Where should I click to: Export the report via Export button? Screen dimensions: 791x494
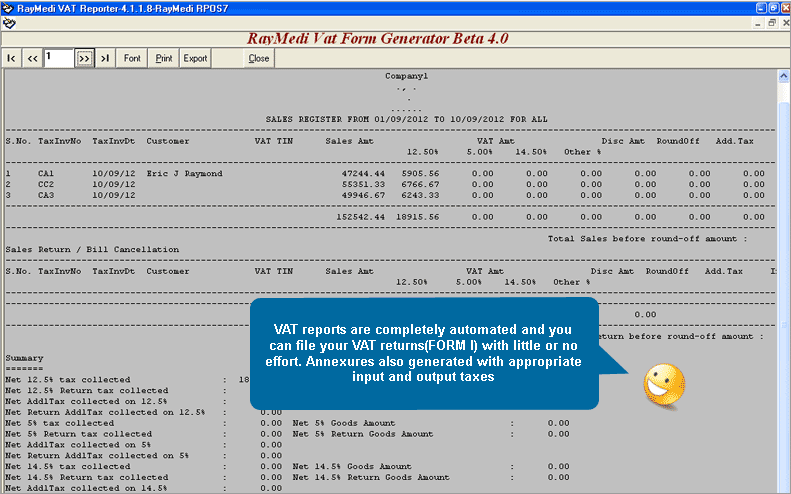(x=195, y=59)
